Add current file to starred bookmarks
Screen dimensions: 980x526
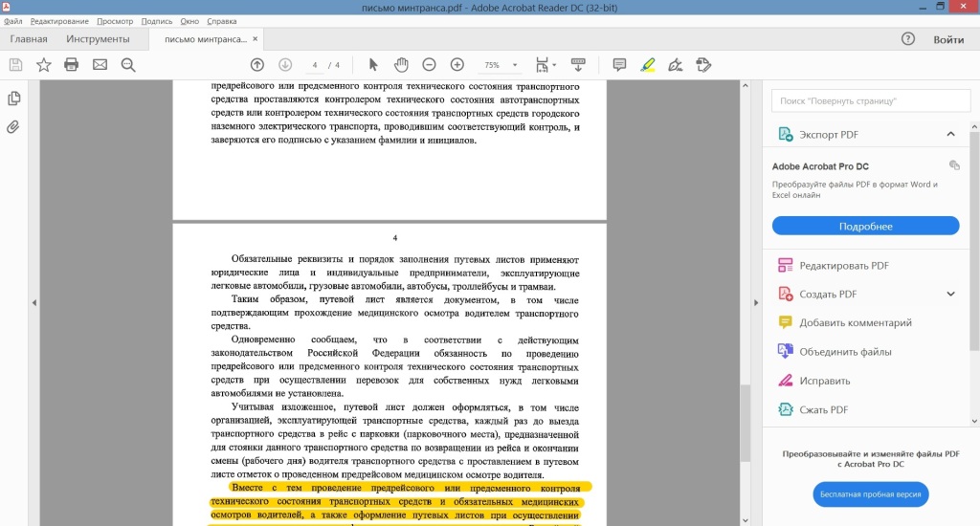point(43,65)
